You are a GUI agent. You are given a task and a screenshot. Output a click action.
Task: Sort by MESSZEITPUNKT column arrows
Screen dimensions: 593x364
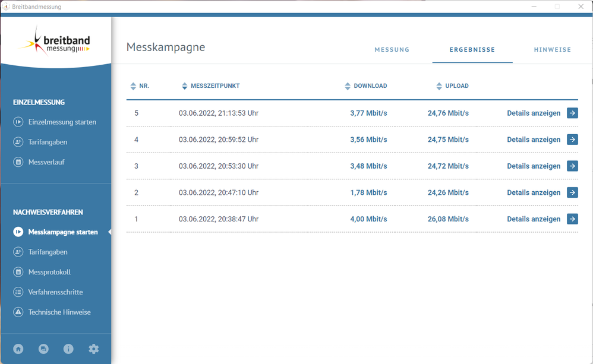185,86
